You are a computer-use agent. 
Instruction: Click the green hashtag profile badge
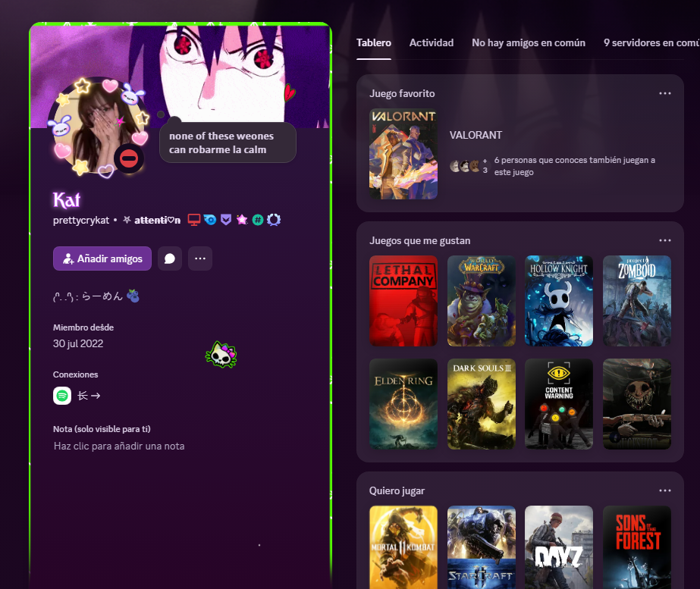pyautogui.click(x=258, y=220)
